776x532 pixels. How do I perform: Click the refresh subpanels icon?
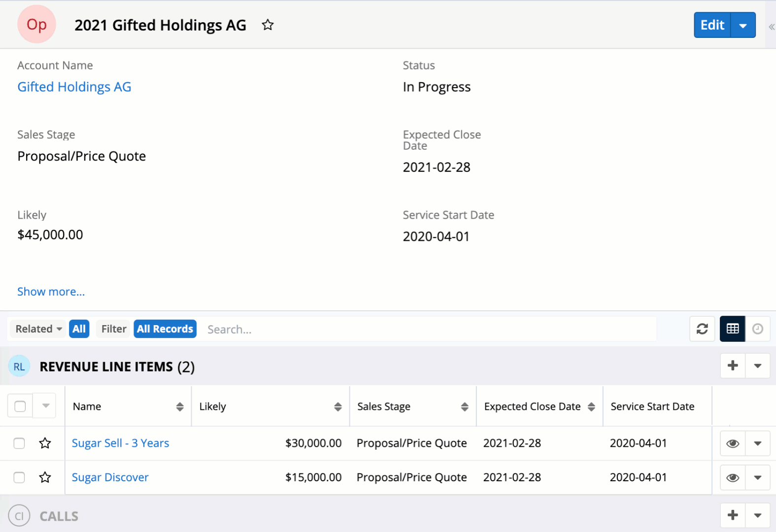(x=702, y=329)
